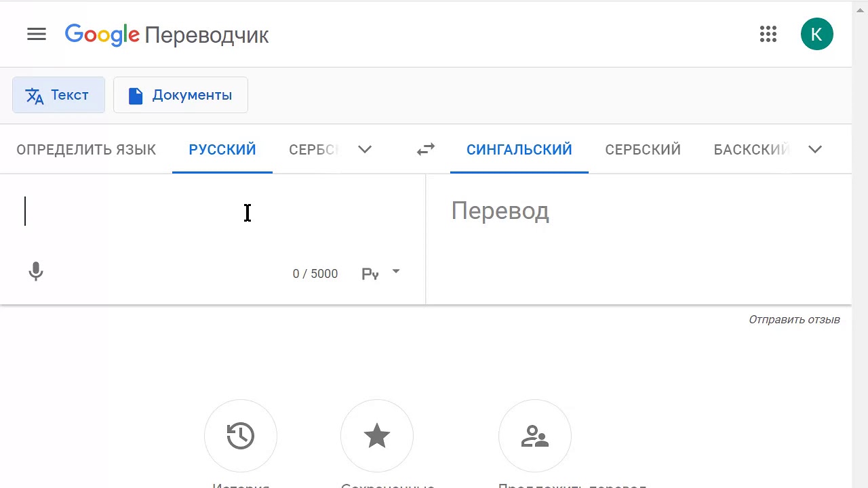The width and height of the screenshot is (868, 488).
Task: Open the History clock icon
Action: [241, 436]
